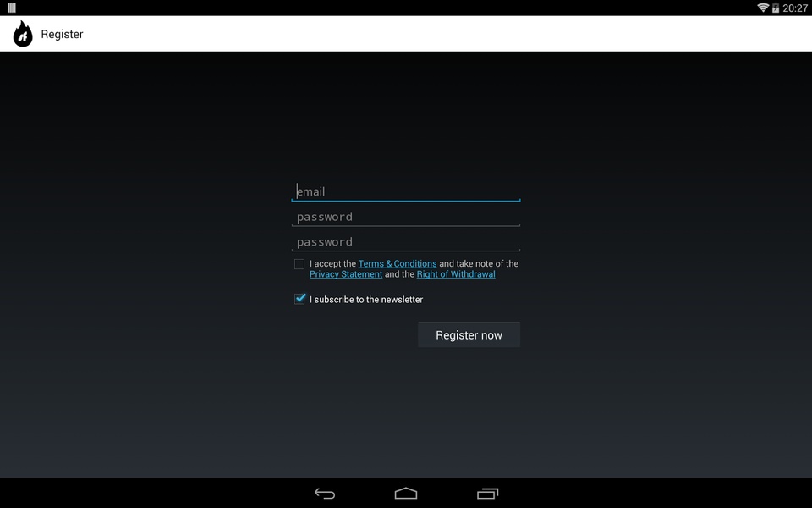The width and height of the screenshot is (812, 508).
Task: Tap the Android back navigation icon
Action: click(325, 494)
